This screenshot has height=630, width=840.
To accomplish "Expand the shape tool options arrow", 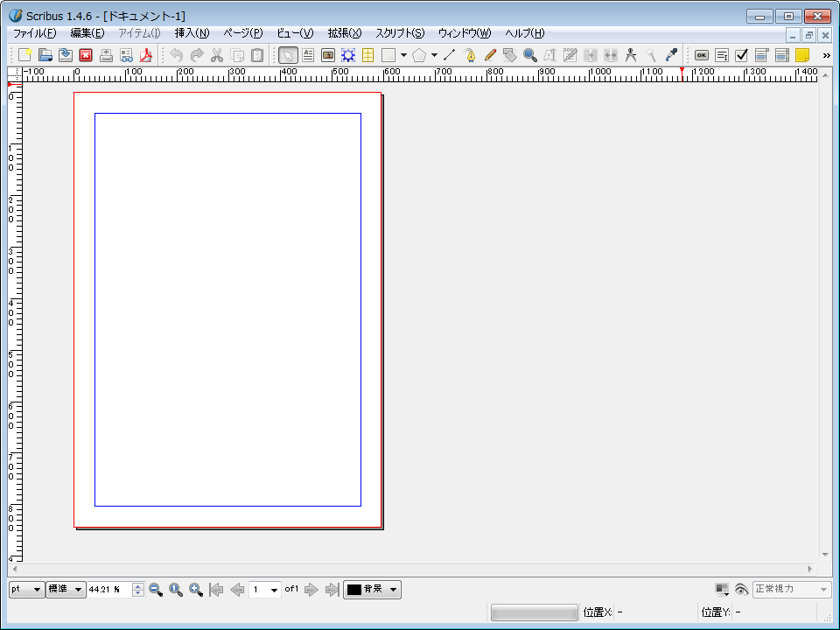I will coord(403,55).
